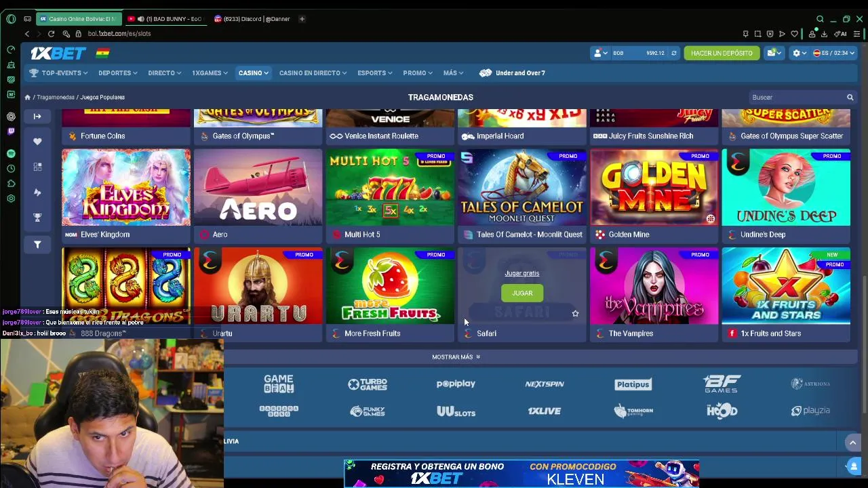Open the Game Beat provider logo
The width and height of the screenshot is (868, 488).
[x=279, y=384]
